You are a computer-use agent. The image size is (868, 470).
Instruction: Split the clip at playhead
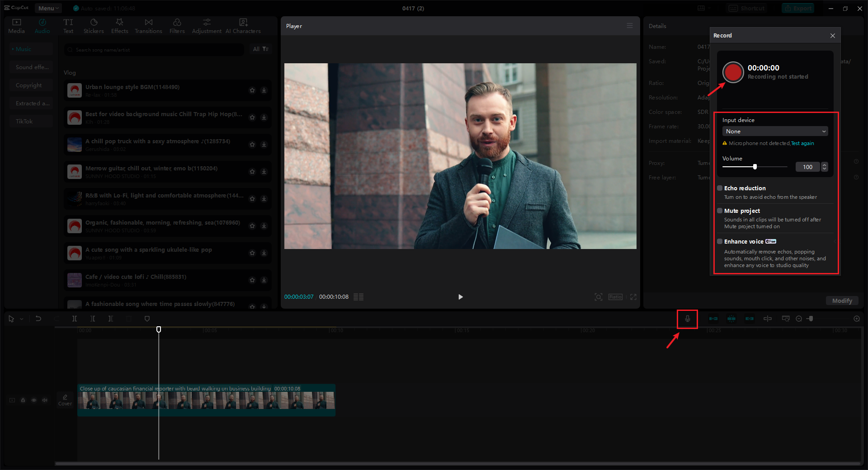(75, 319)
